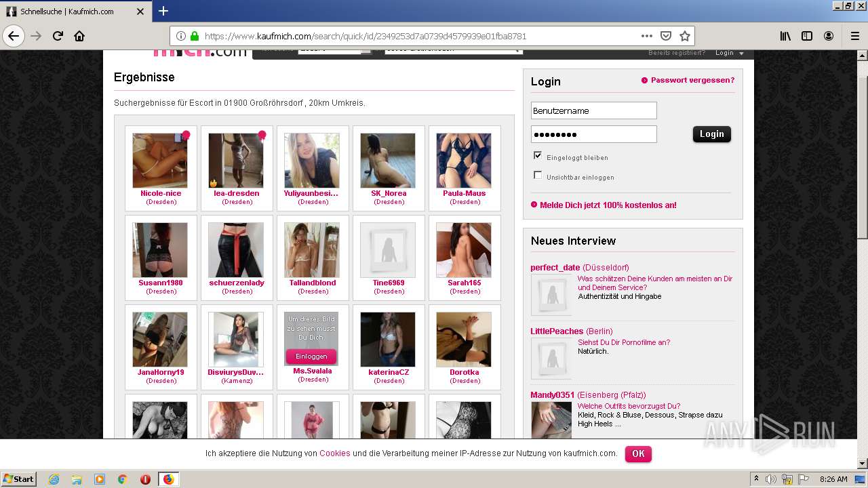The image size is (868, 488).
Task: Focus the password input field
Action: [593, 134]
